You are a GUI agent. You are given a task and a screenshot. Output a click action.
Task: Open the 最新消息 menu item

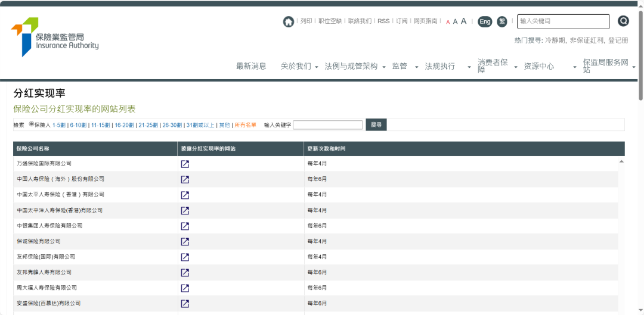(252, 67)
